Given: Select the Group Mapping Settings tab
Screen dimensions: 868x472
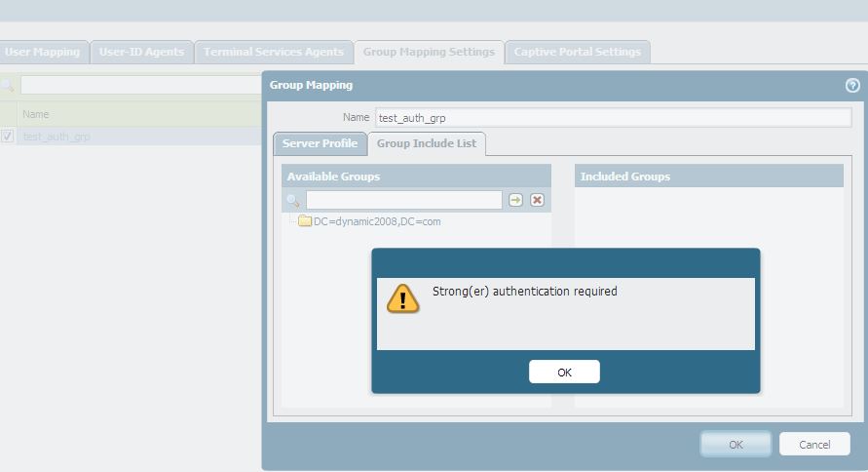Looking at the screenshot, I should click(x=429, y=52).
